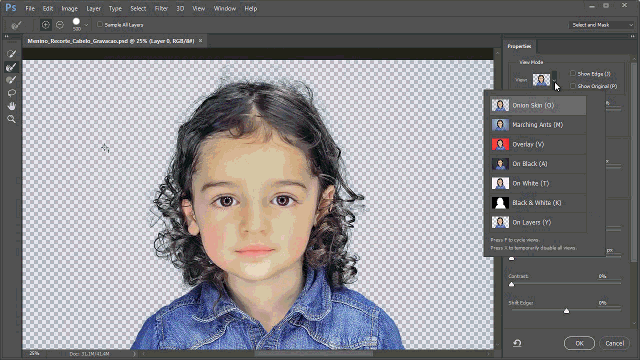Choose Overlay (V) view
Viewport: 640px width, 360px height.
pos(538,144)
